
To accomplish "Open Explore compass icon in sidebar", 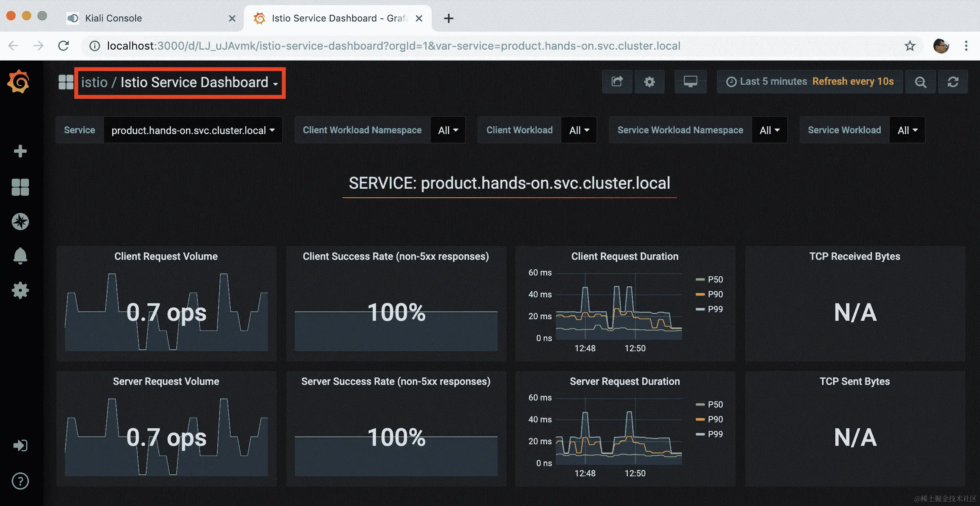I will [20, 222].
